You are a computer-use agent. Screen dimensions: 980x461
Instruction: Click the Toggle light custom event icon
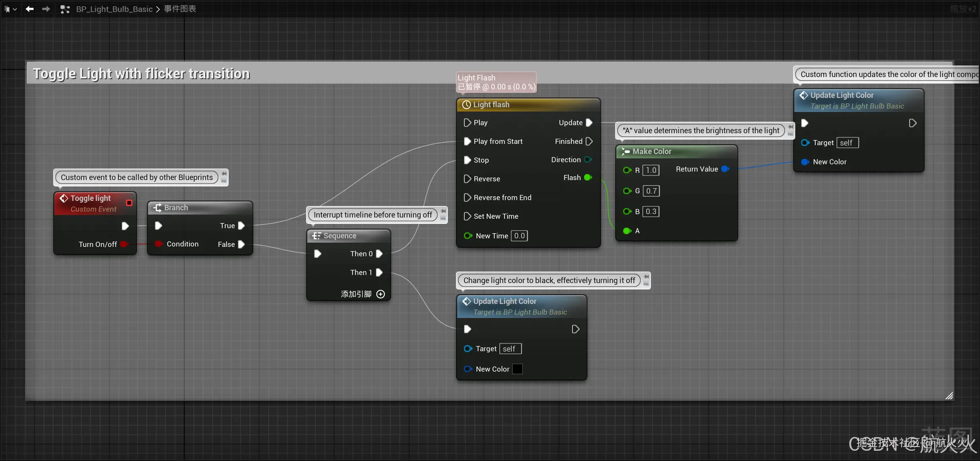pos(64,198)
